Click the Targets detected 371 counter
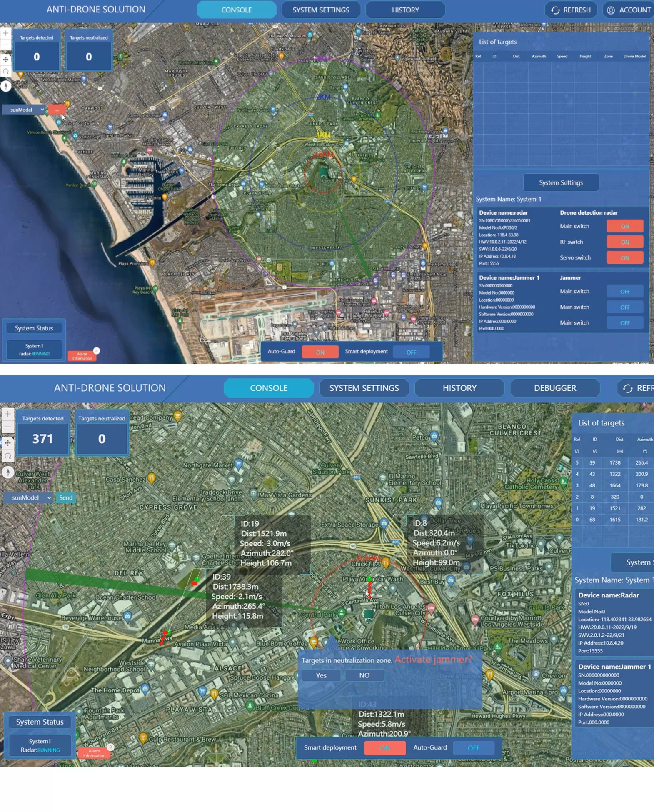 pos(42,439)
